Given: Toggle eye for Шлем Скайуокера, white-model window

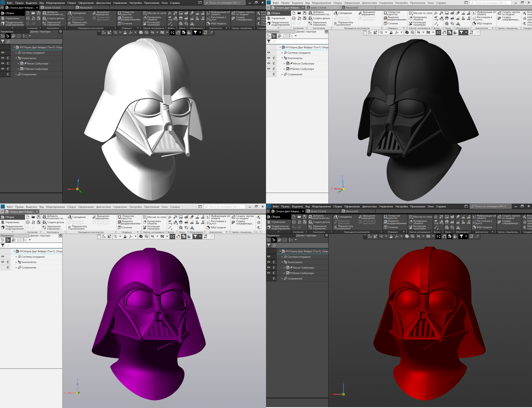Looking at the screenshot, I should [3, 69].
